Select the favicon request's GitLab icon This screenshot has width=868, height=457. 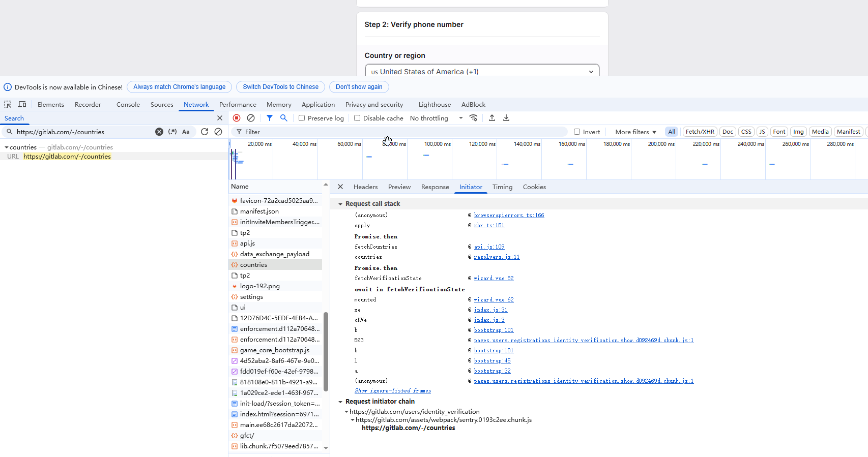235,201
